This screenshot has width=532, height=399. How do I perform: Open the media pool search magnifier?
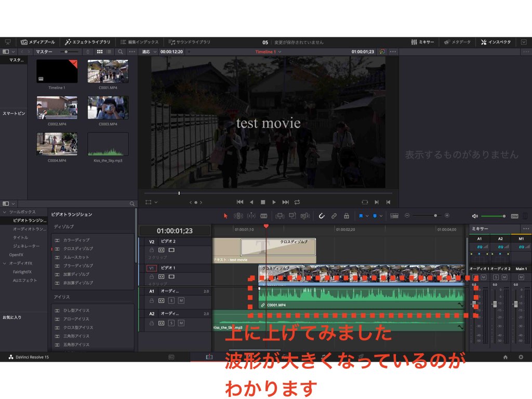click(121, 51)
